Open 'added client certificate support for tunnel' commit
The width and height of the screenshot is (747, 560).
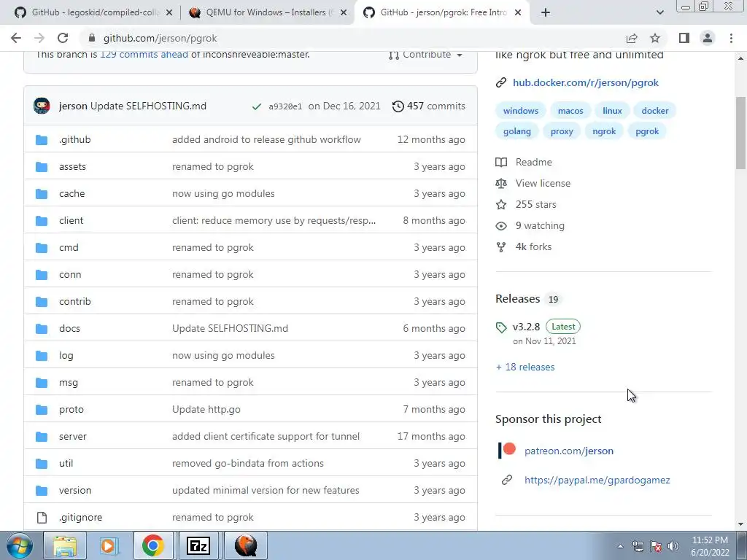click(x=266, y=436)
